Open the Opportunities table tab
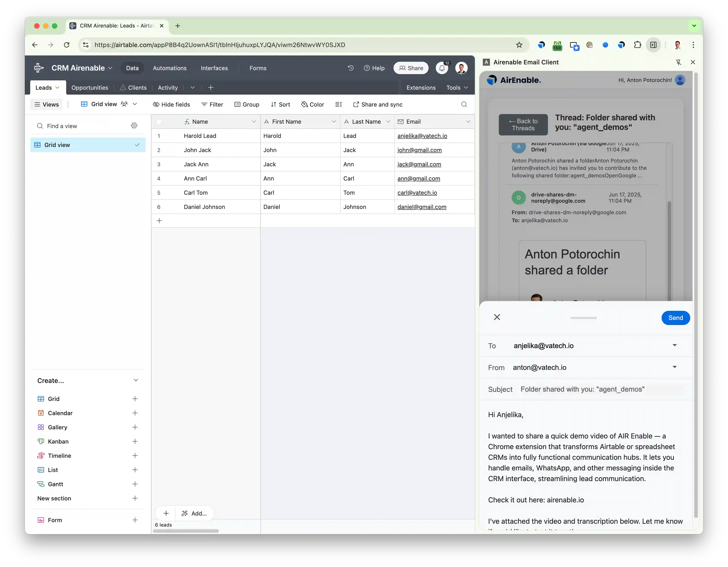728x567 pixels. click(x=90, y=88)
